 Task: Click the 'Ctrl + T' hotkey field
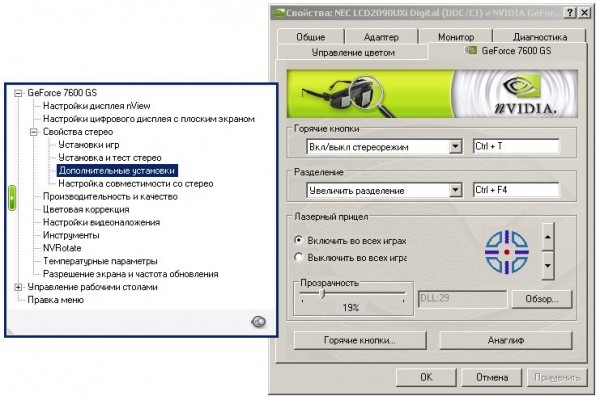point(516,146)
